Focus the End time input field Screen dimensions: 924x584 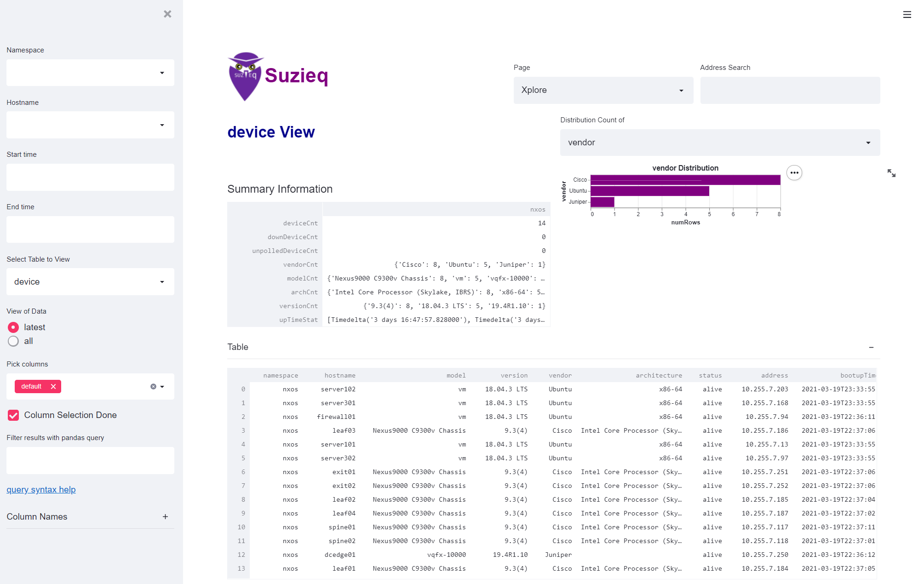tap(90, 229)
